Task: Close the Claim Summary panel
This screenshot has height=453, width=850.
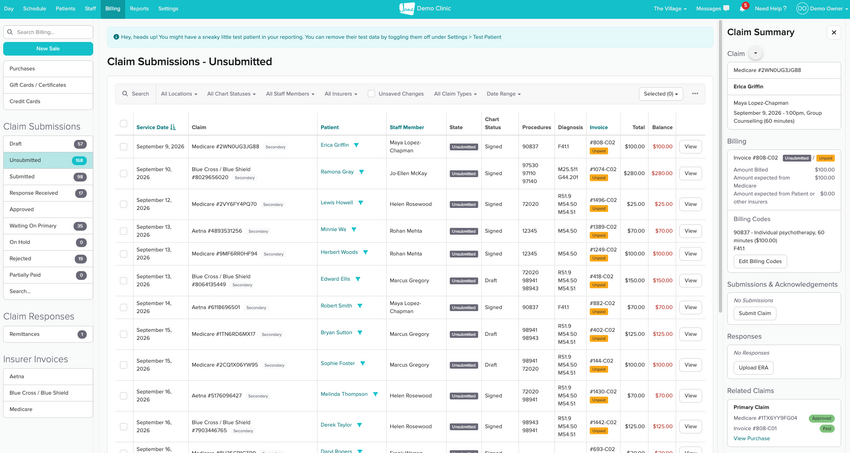Action: point(834,33)
